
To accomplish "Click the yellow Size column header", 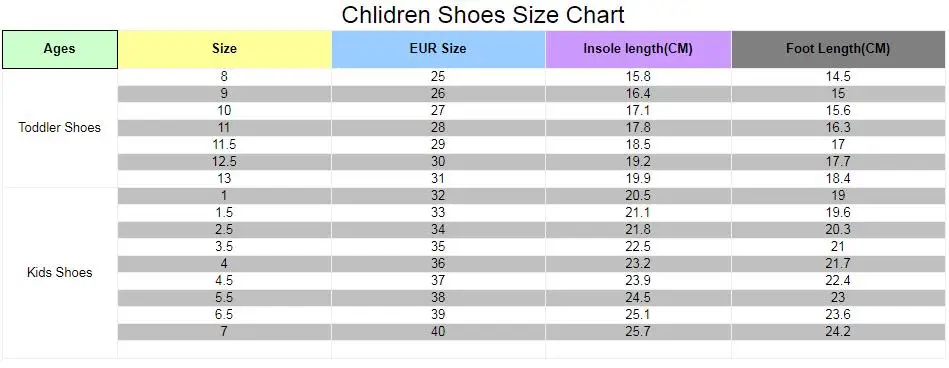I will point(225,49).
